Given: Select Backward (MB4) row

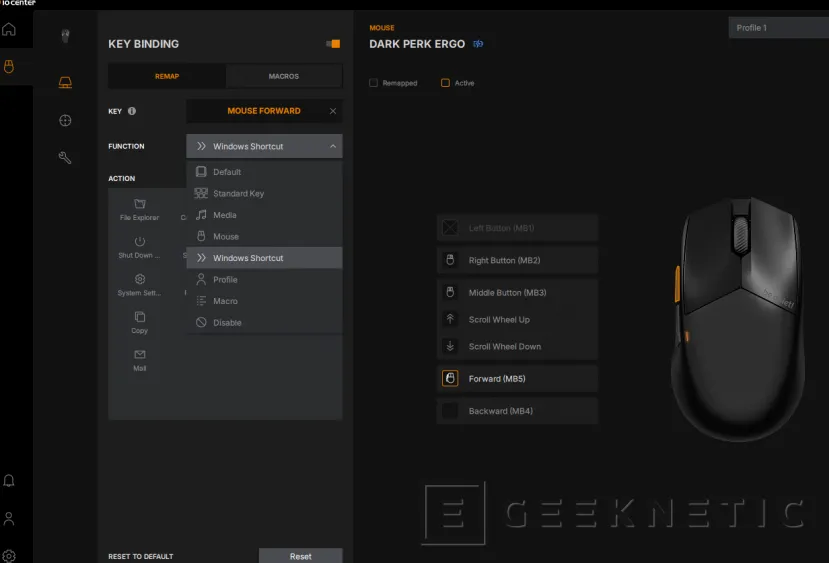Looking at the screenshot, I should 517,411.
